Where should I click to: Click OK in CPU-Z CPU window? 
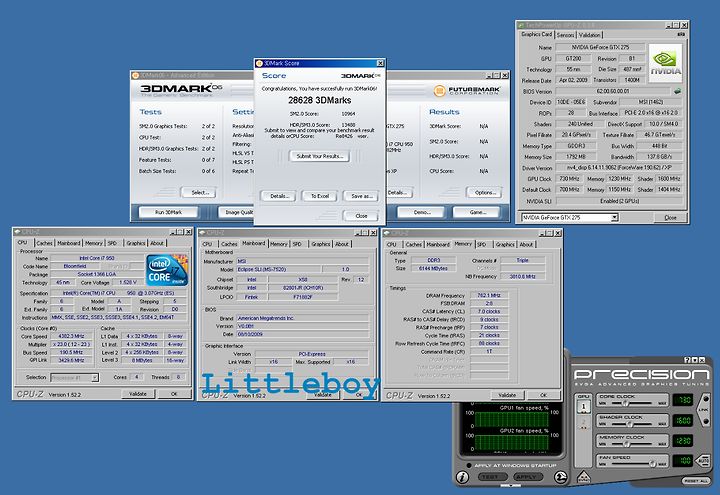tap(174, 394)
